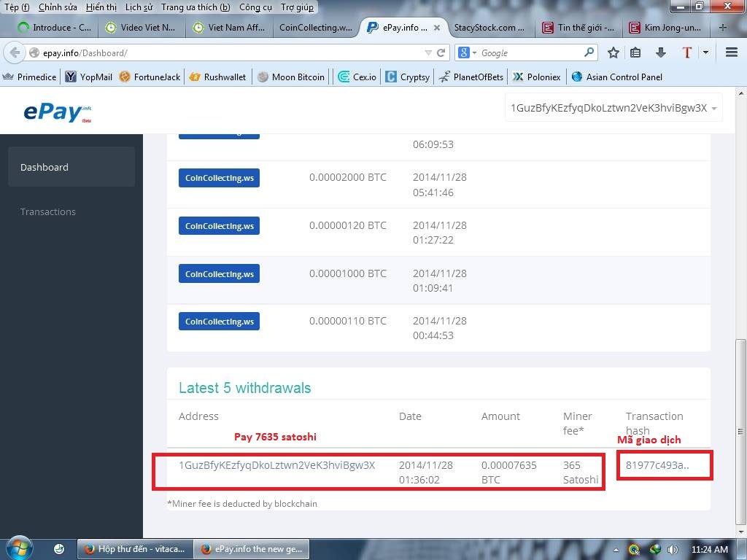This screenshot has height=560, width=747.
Task: Open the downloads arrow icon
Action: [660, 52]
